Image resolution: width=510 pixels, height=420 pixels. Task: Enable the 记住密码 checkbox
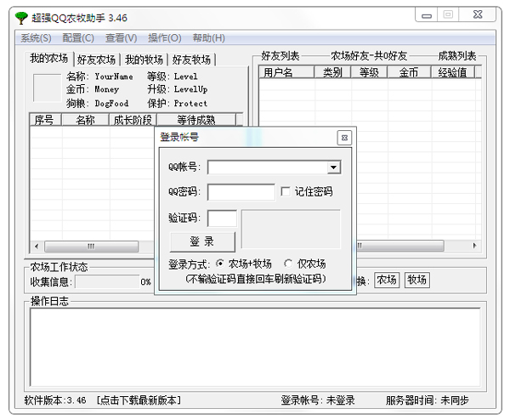pyautogui.click(x=286, y=191)
